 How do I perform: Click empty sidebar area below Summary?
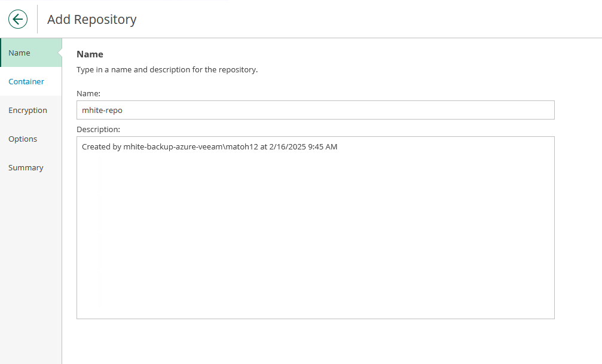(x=30, y=269)
